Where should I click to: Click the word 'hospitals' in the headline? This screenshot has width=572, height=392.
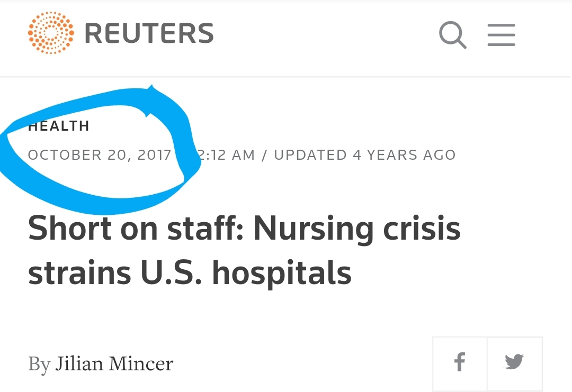(x=282, y=273)
